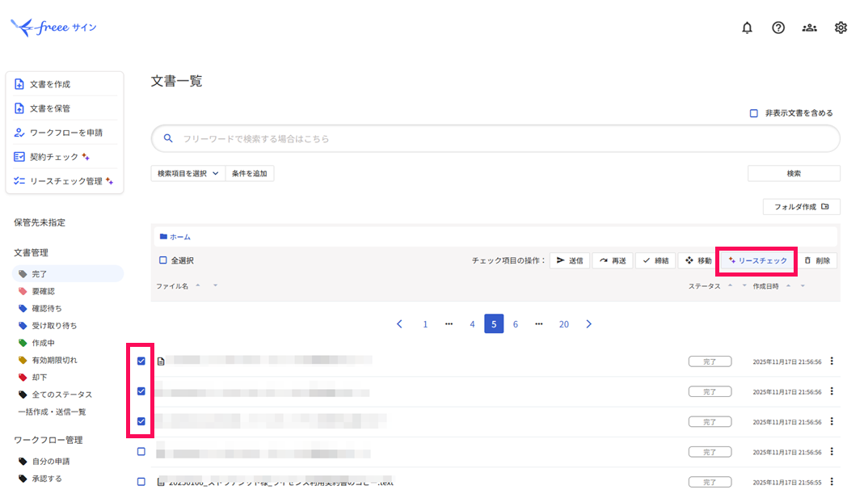Click the リースチェック action button
The image size is (868, 490).
pos(757,260)
